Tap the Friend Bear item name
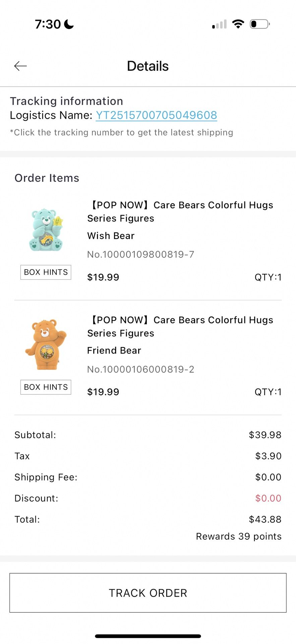This screenshot has height=644, width=296. 114,351
